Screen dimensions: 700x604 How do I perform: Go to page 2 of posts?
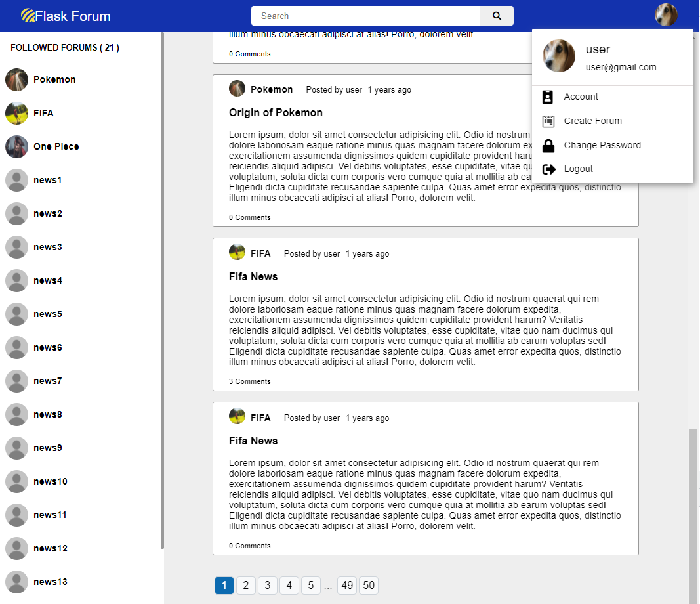pyautogui.click(x=245, y=586)
